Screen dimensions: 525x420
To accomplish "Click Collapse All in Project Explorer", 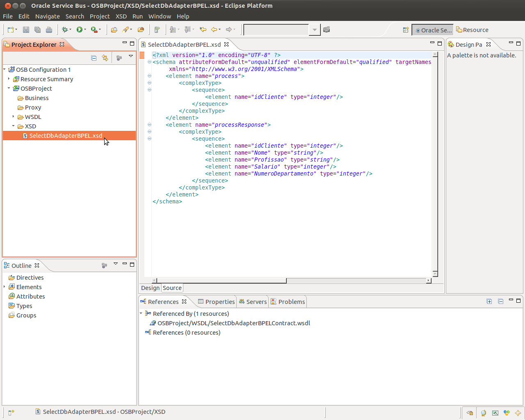I will point(94,58).
